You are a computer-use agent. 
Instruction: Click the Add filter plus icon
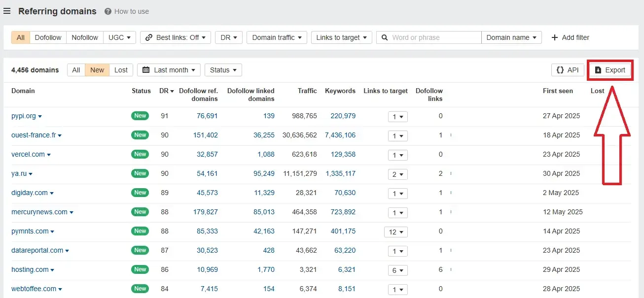pyautogui.click(x=555, y=37)
